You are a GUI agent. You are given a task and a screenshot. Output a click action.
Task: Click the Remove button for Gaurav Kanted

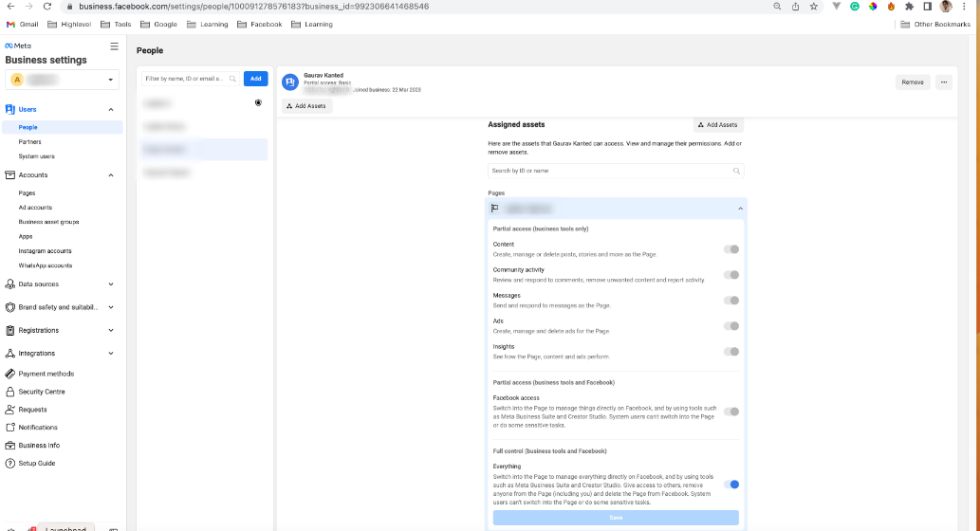(x=913, y=82)
